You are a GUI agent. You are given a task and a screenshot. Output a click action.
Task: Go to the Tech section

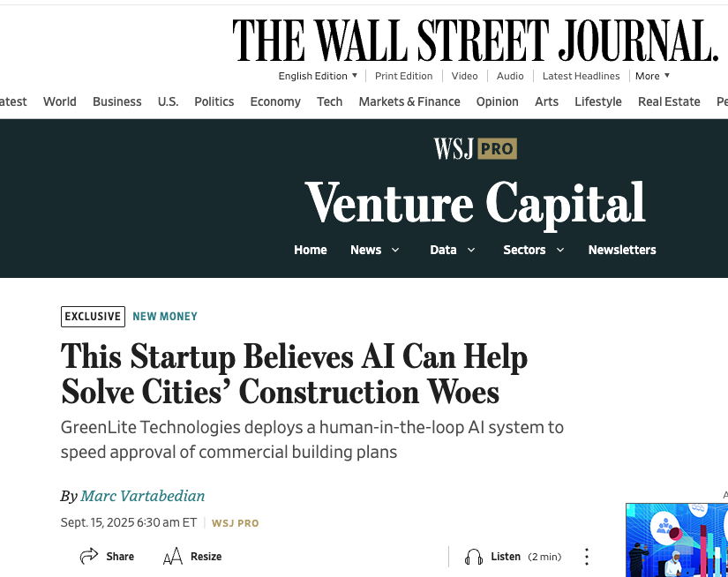pyautogui.click(x=330, y=101)
